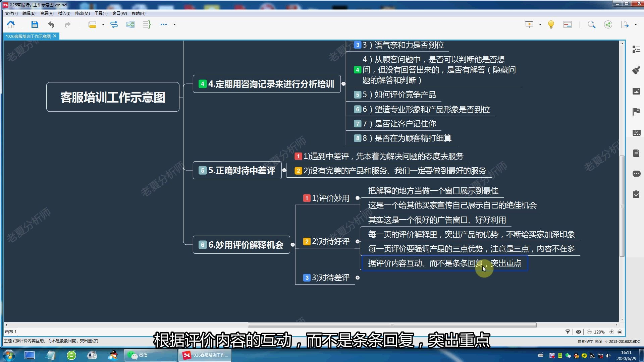Collapse the branch of 5.正确对待中差评
This screenshot has height=362, width=644.
[284, 170]
